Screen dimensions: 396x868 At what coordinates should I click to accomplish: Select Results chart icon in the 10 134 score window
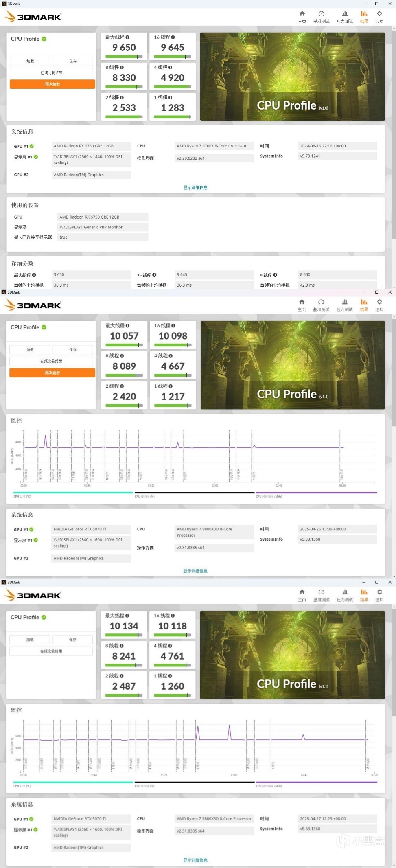pos(364,592)
